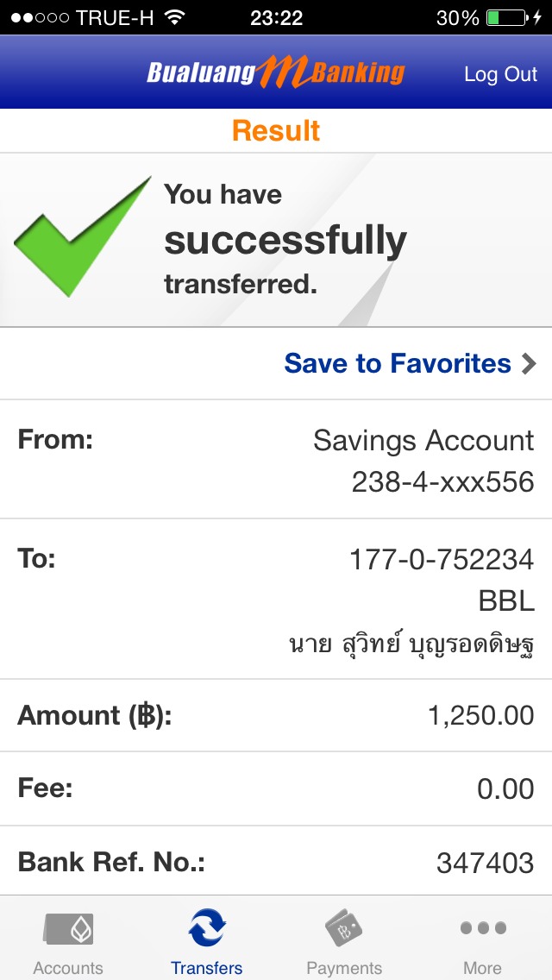Tap the Bualuang mBanking logo
The height and width of the screenshot is (980, 552).
(x=275, y=72)
